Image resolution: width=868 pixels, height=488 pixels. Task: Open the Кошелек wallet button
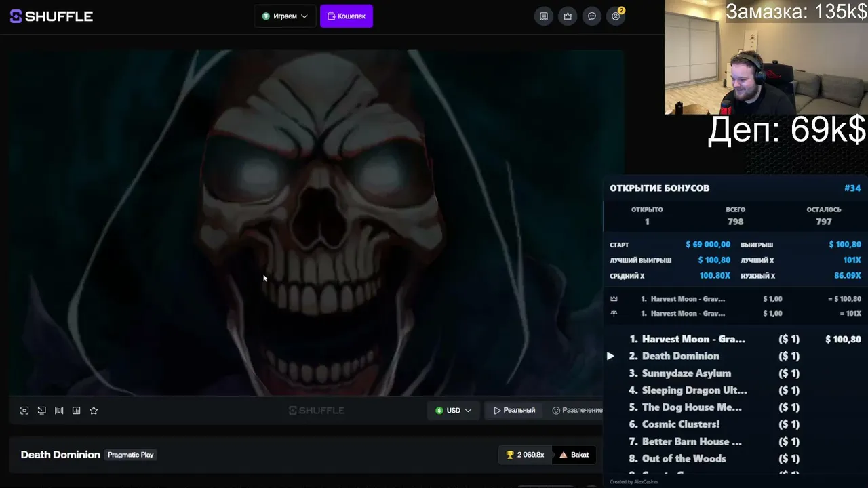click(347, 16)
